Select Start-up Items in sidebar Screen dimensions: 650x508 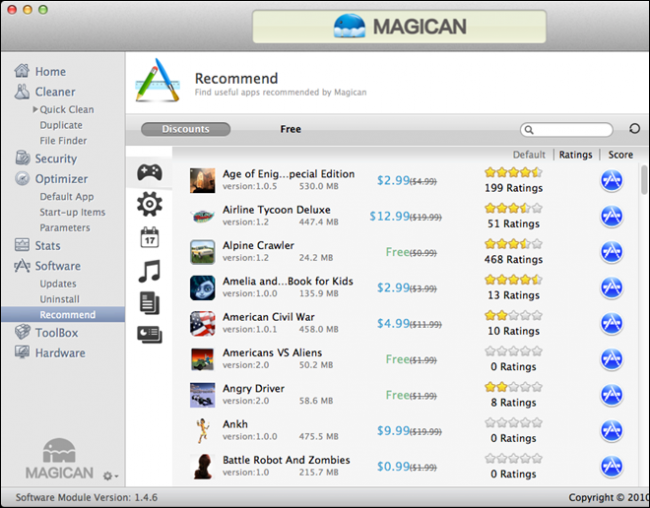(x=72, y=212)
